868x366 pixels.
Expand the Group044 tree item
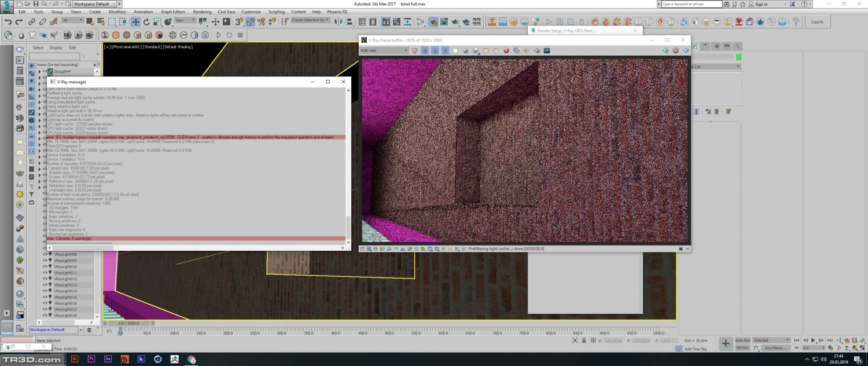(40, 72)
